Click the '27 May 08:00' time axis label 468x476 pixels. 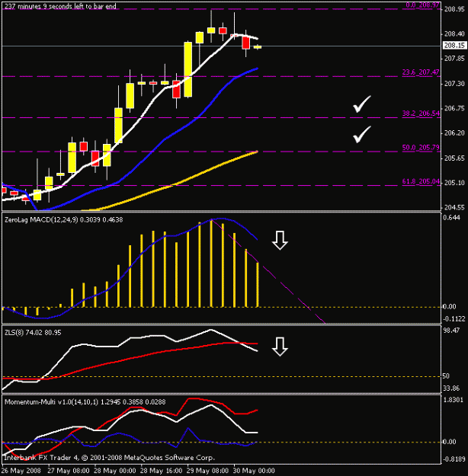[69, 471]
